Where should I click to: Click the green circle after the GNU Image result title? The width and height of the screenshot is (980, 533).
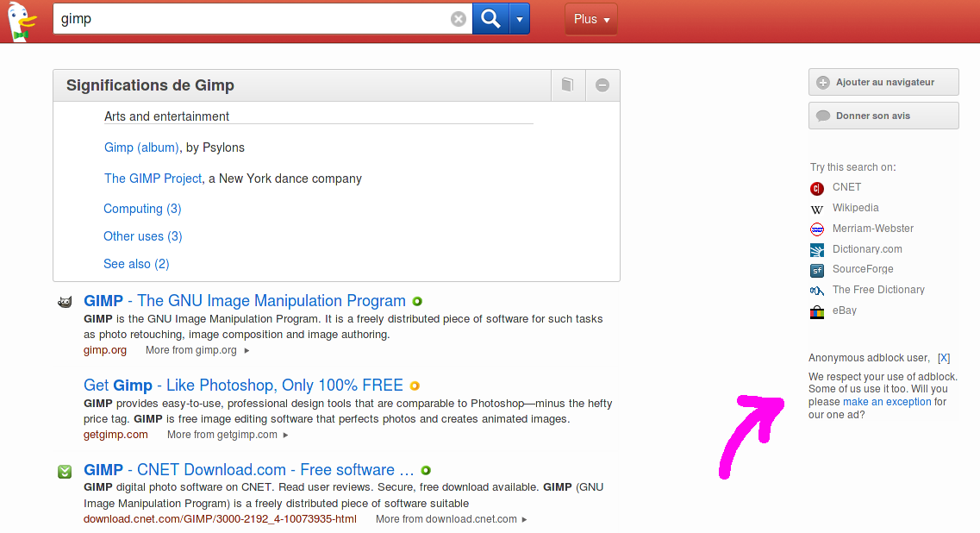417,302
